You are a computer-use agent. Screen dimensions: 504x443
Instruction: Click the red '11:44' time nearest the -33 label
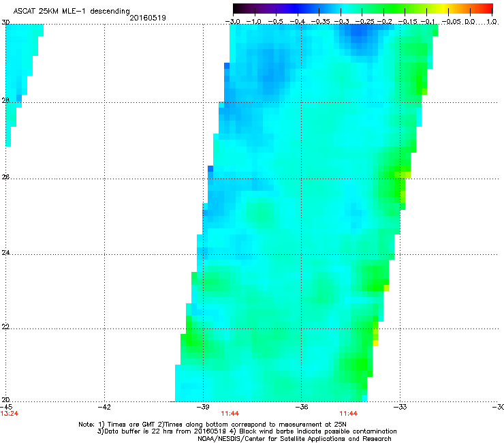tap(349, 414)
